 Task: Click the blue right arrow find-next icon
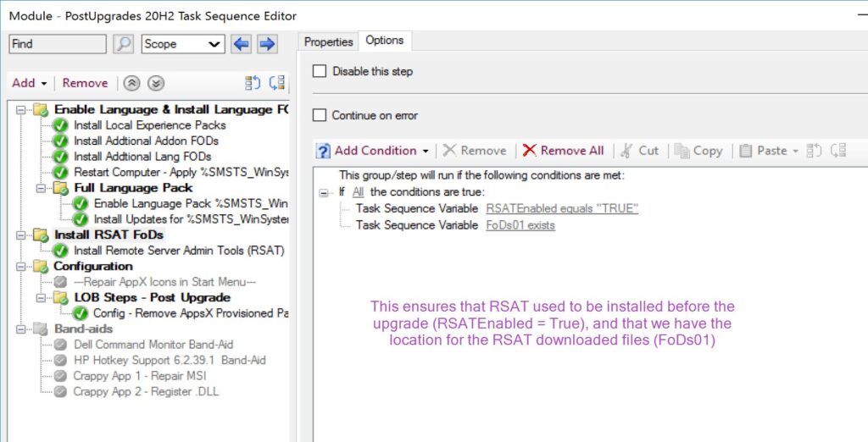267,44
